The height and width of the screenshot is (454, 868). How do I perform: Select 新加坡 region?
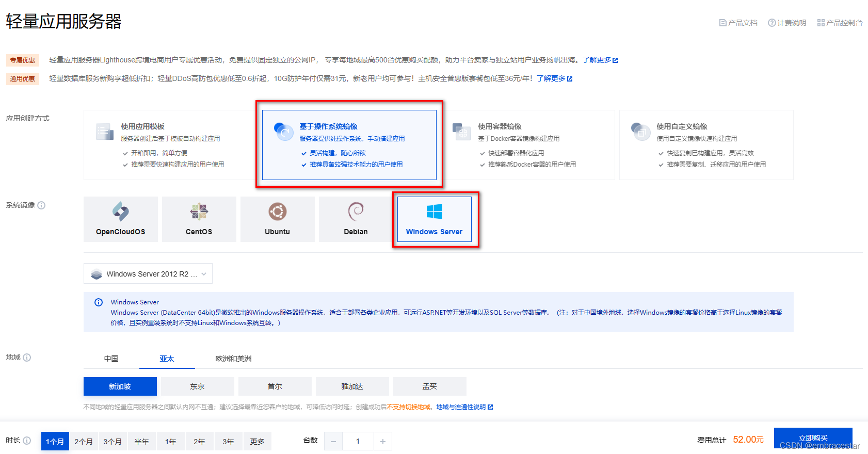[x=120, y=386]
